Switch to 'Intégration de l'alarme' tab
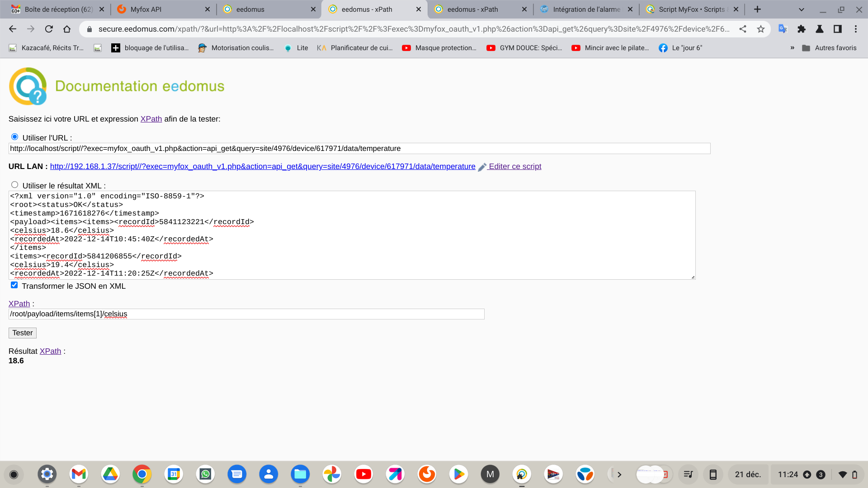 coord(586,9)
